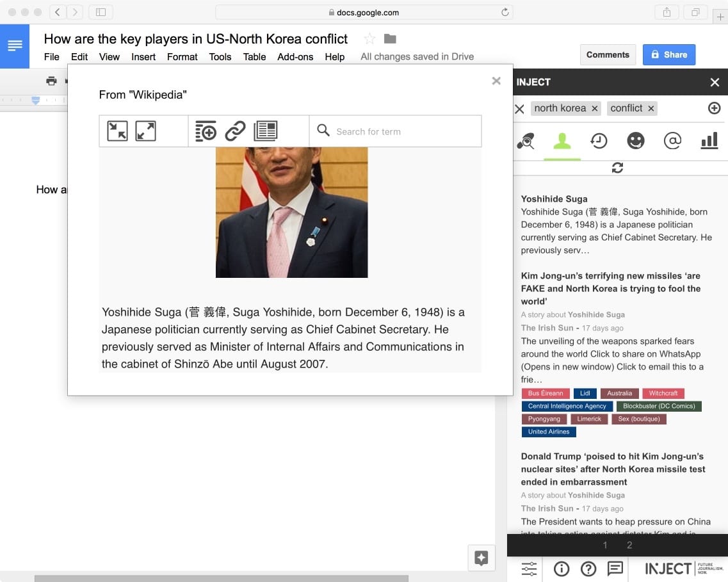This screenshot has height=582, width=728.
Task: Open the newspaper article icon in popup
Action: [x=266, y=131]
